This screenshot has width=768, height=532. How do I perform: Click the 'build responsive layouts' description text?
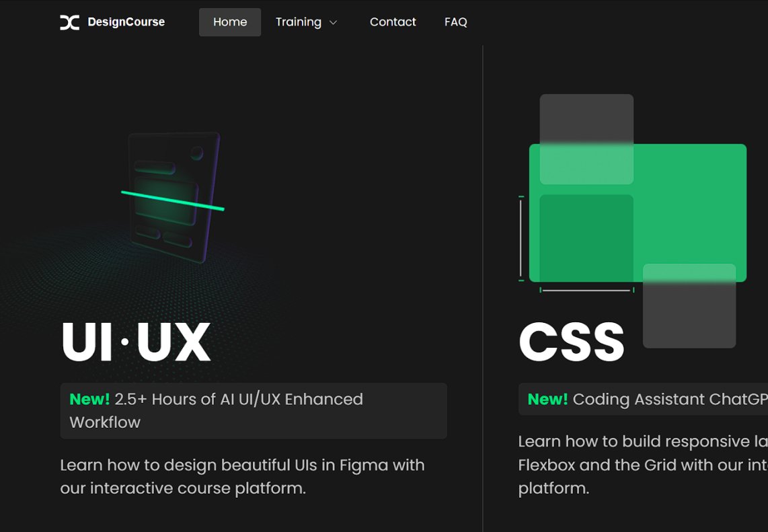click(x=643, y=464)
